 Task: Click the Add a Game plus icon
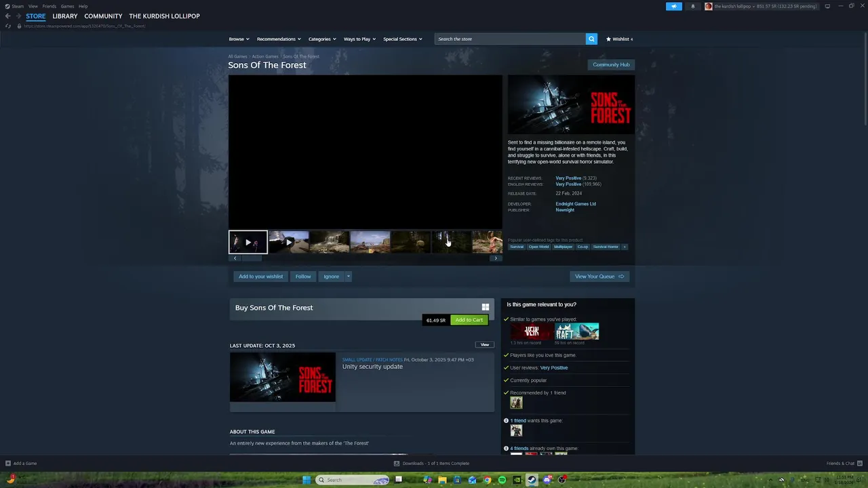click(x=8, y=464)
